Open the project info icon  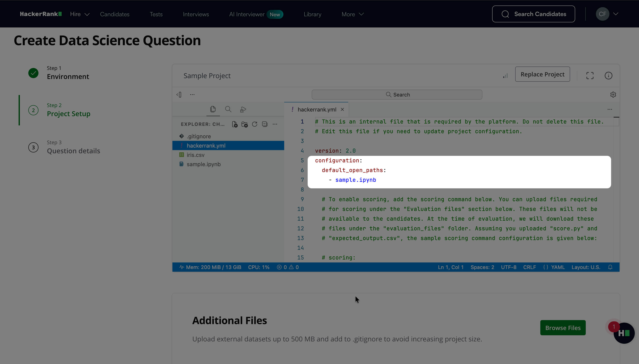click(608, 76)
